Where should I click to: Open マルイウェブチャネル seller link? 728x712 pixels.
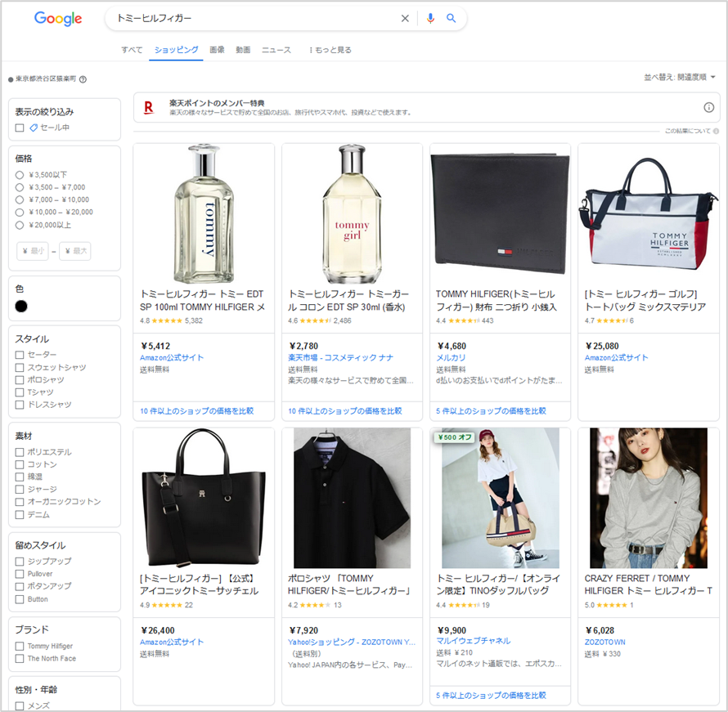473,641
